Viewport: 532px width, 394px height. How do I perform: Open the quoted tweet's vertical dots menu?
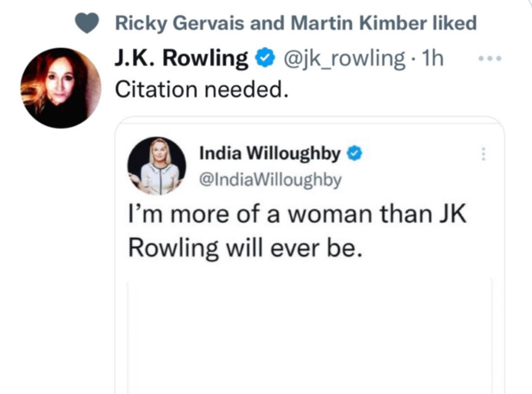(x=483, y=154)
